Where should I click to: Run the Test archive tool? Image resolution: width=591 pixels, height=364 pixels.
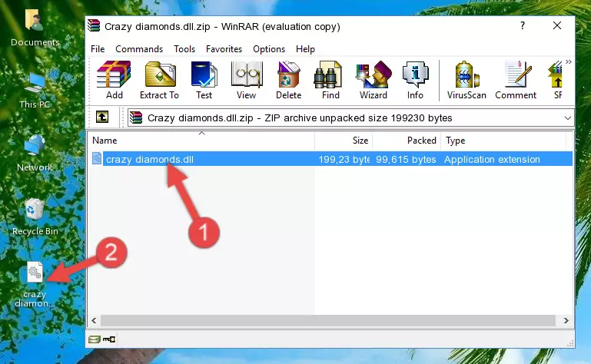(x=204, y=80)
